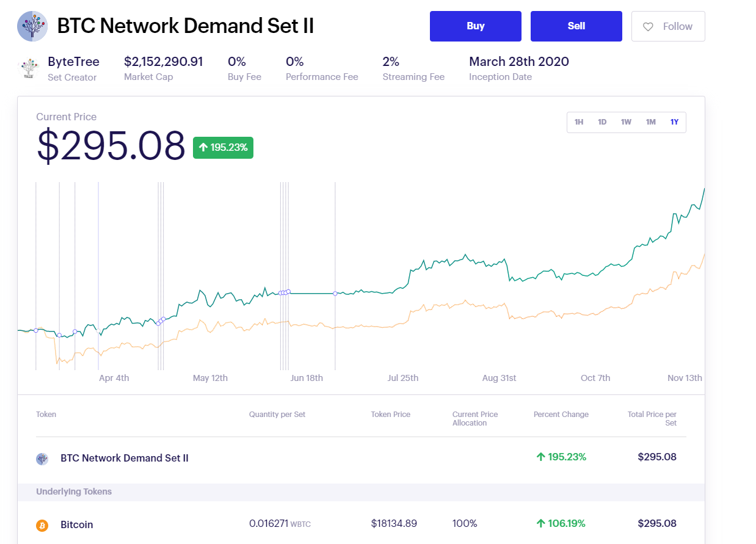756x544 pixels.
Task: Click the March 28th 2020 inception date
Action: [519, 62]
